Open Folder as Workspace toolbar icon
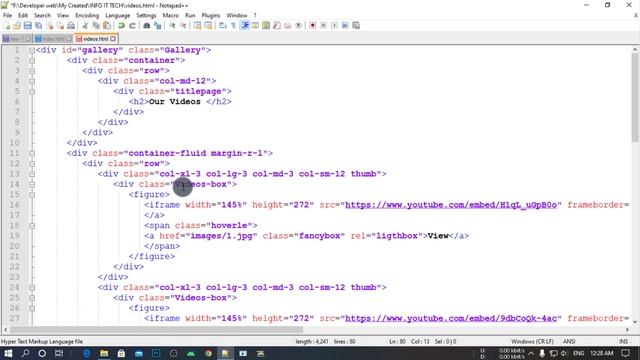 click(x=288, y=25)
